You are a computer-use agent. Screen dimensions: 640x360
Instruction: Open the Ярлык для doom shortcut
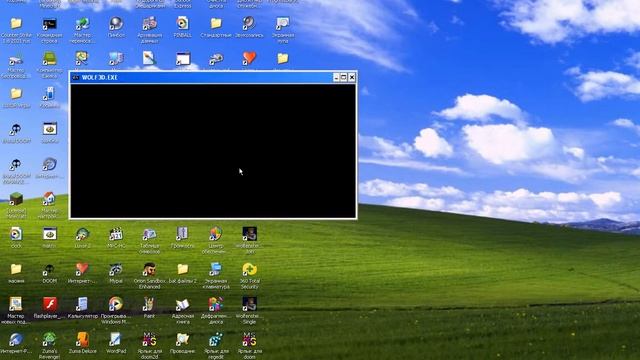click(x=249, y=339)
